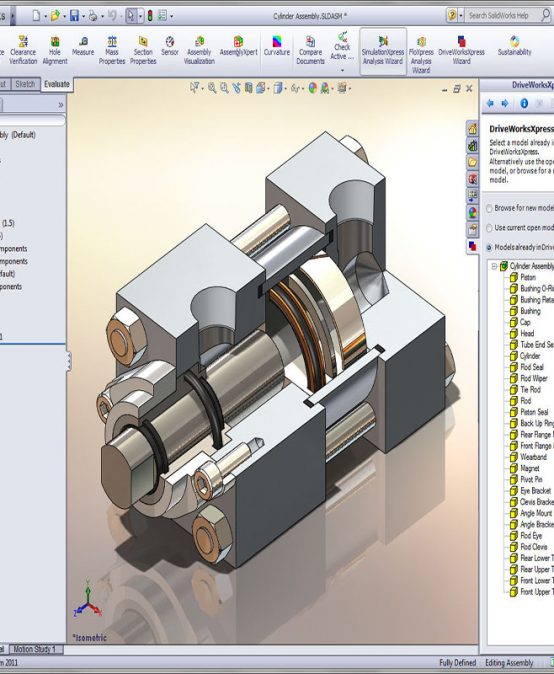Open Design Library task pane tab
554x674 pixels.
coord(472,145)
